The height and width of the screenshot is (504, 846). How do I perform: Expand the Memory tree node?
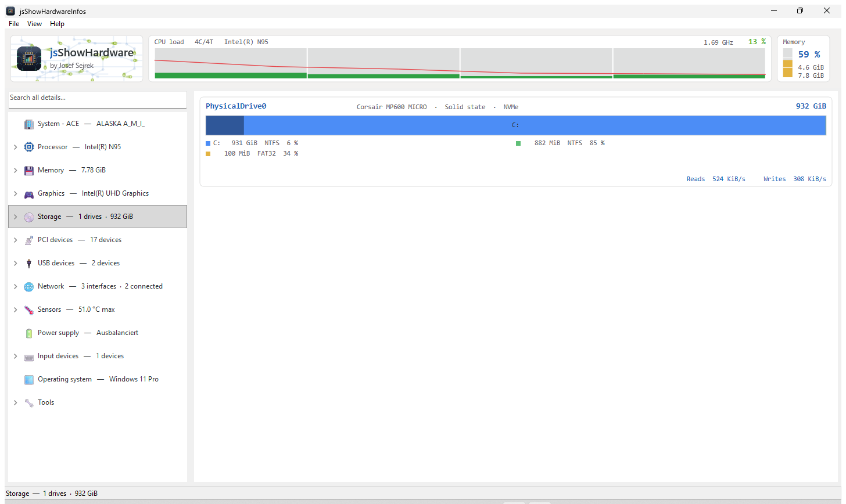tap(16, 170)
